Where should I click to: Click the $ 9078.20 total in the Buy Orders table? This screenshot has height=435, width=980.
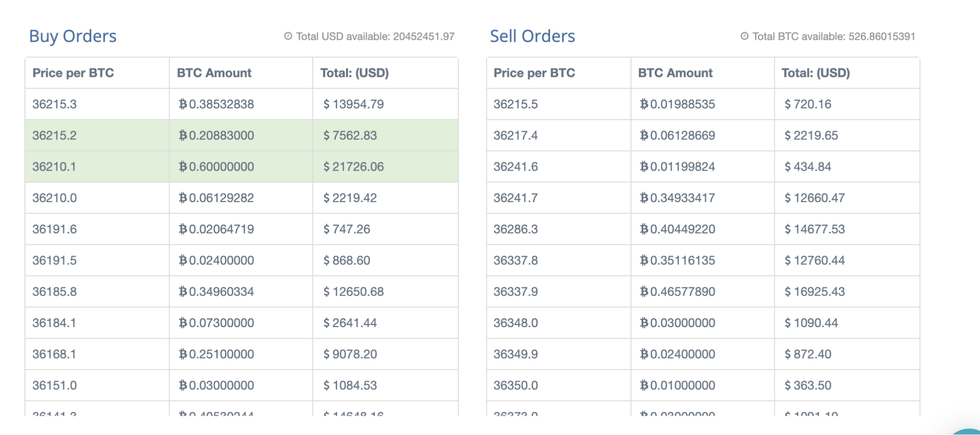pyautogui.click(x=350, y=354)
